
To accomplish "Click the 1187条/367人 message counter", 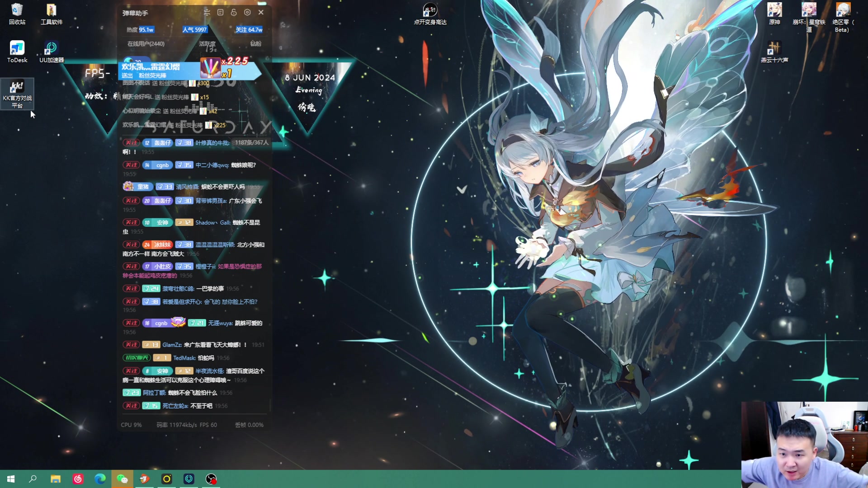I will click(252, 142).
